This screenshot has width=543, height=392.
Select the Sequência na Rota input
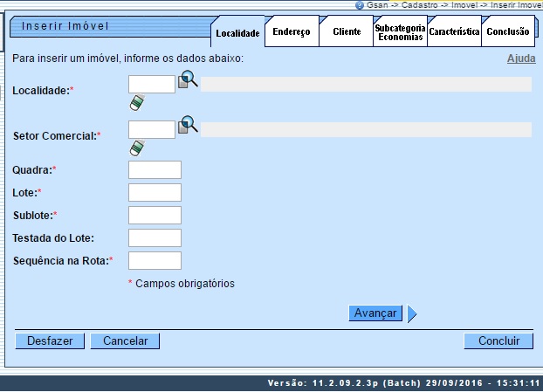point(155,260)
